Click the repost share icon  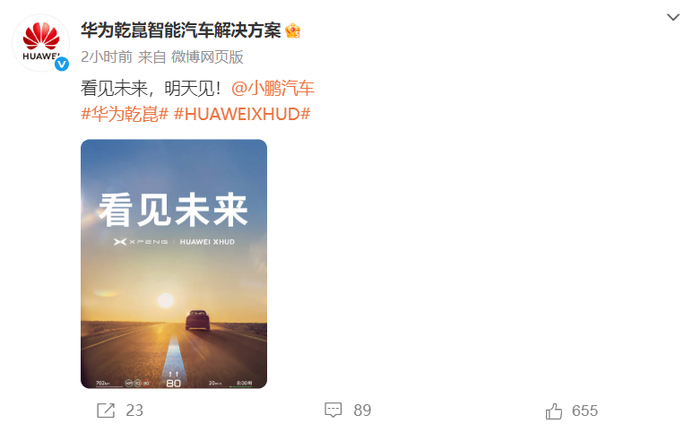pyautogui.click(x=106, y=410)
